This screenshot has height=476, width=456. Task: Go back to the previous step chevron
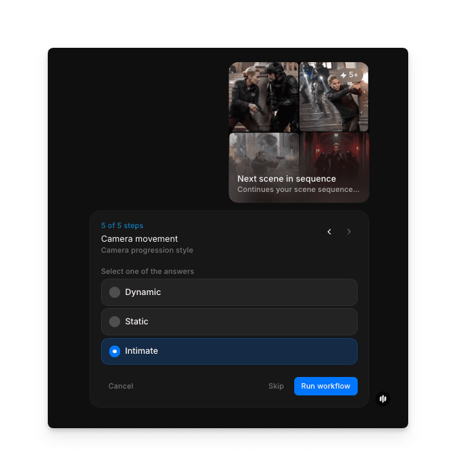click(329, 232)
